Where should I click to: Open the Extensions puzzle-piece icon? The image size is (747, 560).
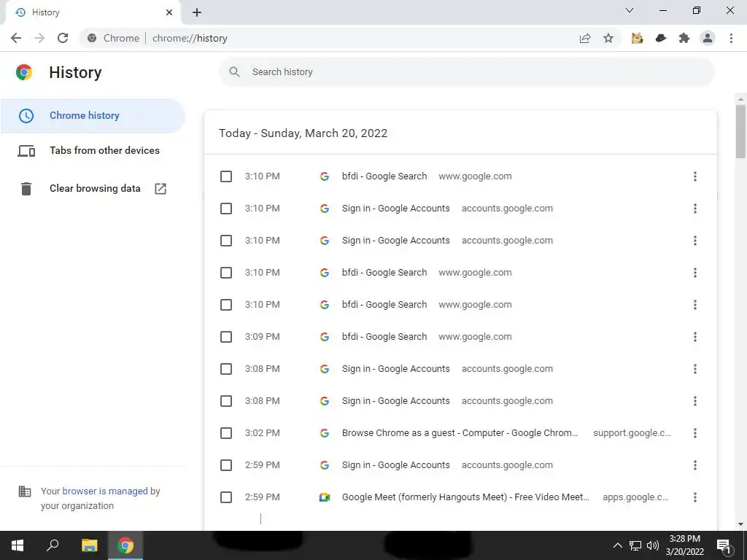pyautogui.click(x=684, y=38)
